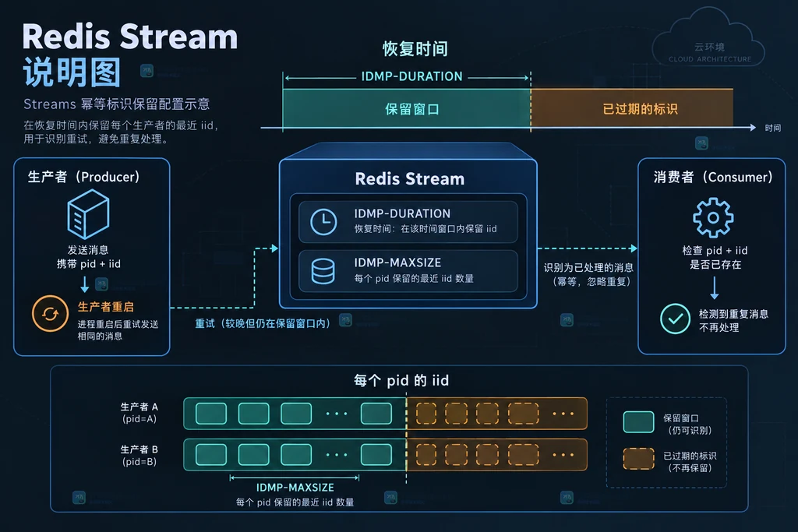Click the subtitle 'Streams 幂等标识保留配置示意'
Viewport: 798px width, 532px height.
(117, 104)
